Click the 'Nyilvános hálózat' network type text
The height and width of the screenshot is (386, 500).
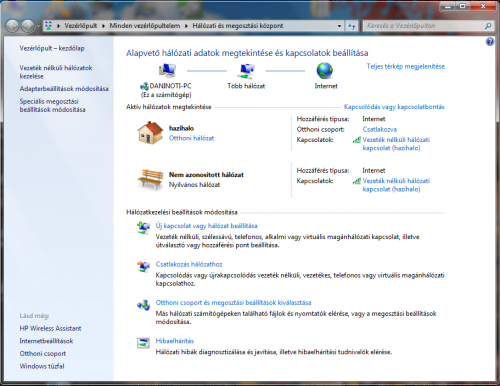coord(194,185)
